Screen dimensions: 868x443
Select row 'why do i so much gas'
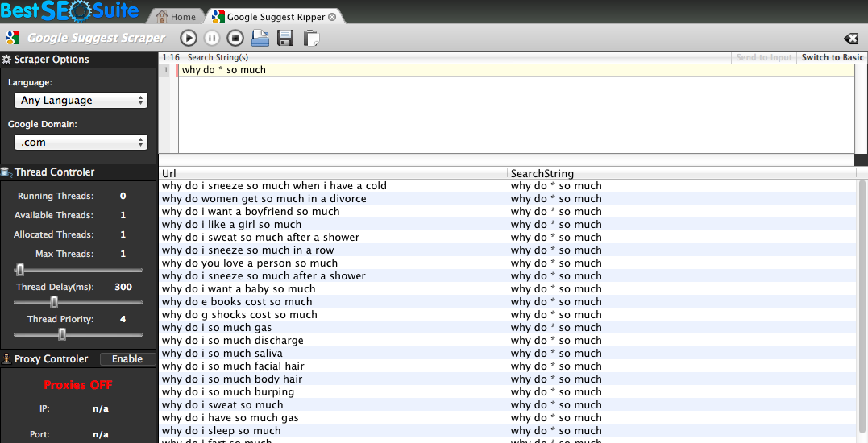507,327
